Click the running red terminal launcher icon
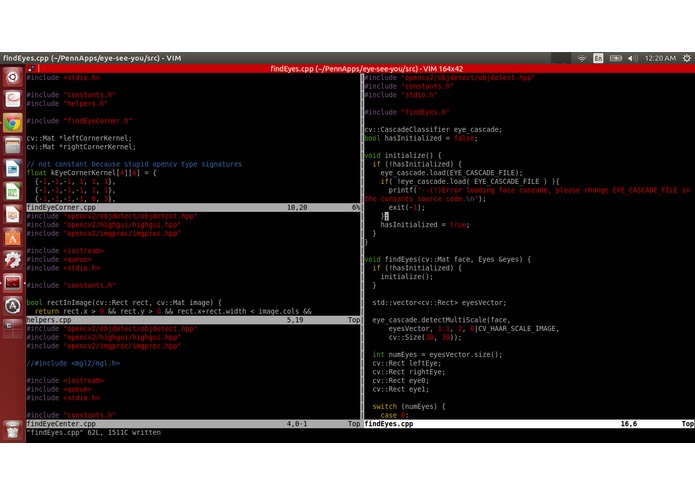The height and width of the screenshot is (494, 695). click(x=12, y=283)
